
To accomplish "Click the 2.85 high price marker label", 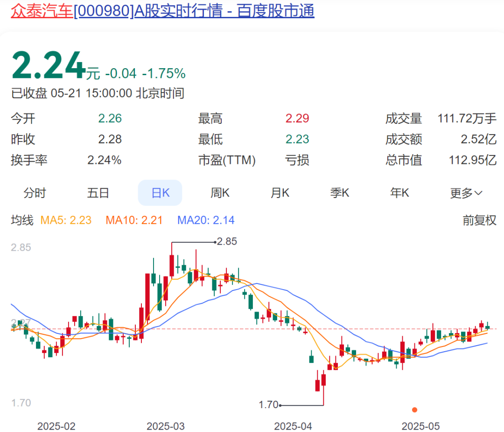I will pos(227,241).
